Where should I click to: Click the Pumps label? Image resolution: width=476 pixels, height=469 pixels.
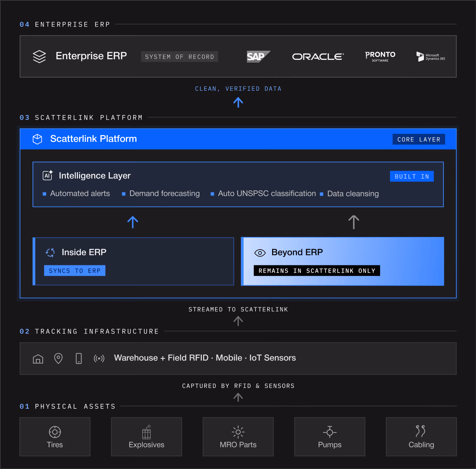(x=330, y=445)
